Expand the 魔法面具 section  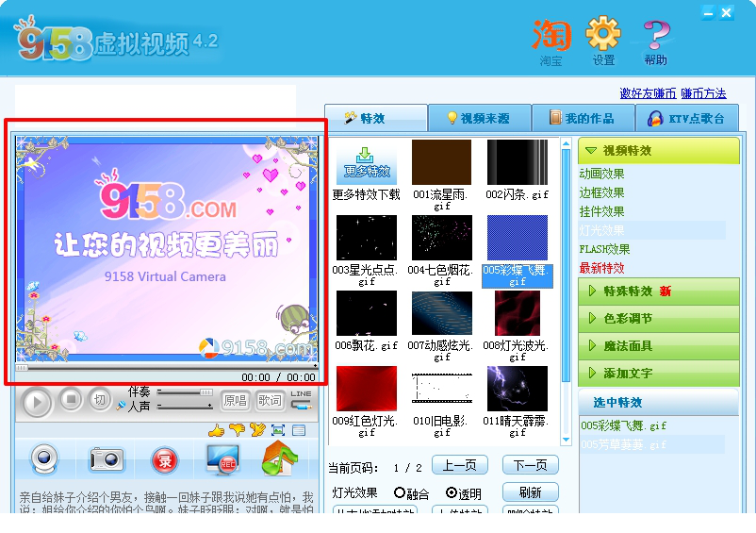pyautogui.click(x=659, y=346)
